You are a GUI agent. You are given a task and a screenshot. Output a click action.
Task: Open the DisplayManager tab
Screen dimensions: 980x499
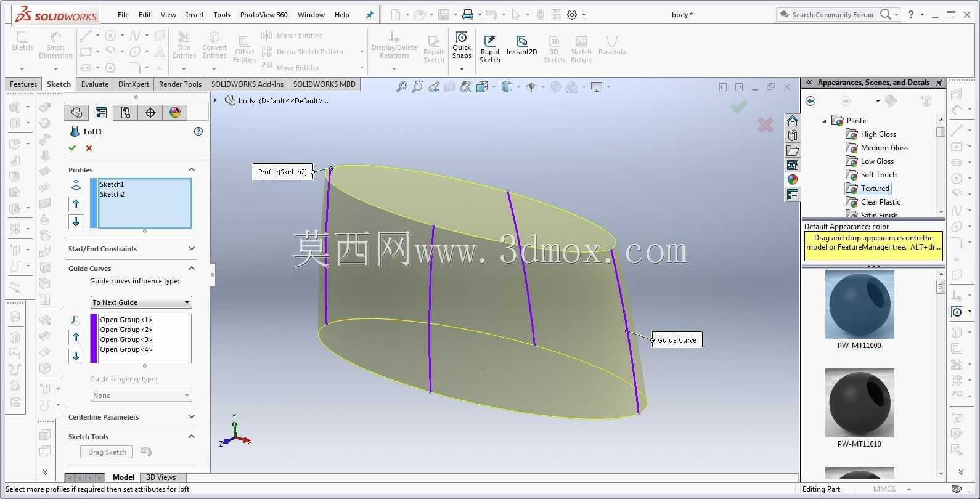tap(175, 112)
